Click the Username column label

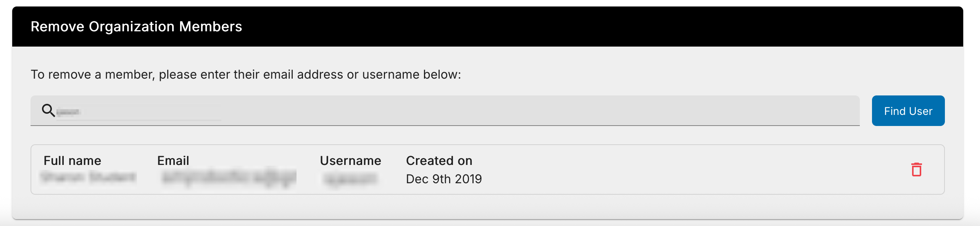pyautogui.click(x=350, y=161)
